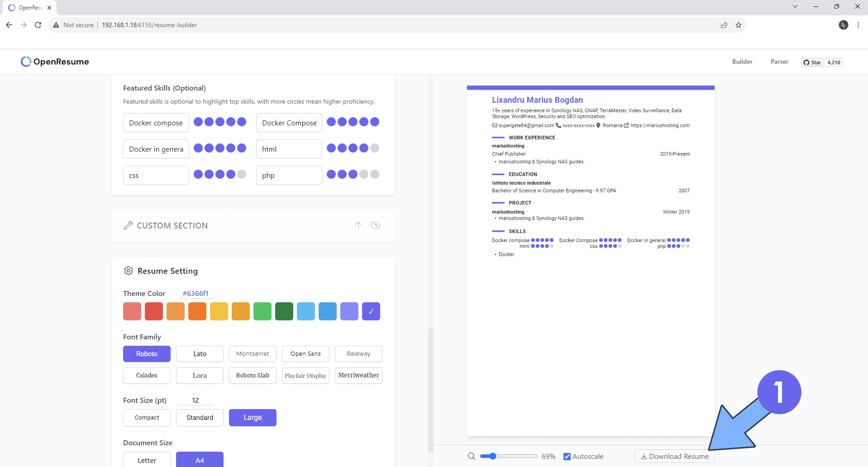The height and width of the screenshot is (467, 868).
Task: Select Lora font family
Action: pos(200,376)
